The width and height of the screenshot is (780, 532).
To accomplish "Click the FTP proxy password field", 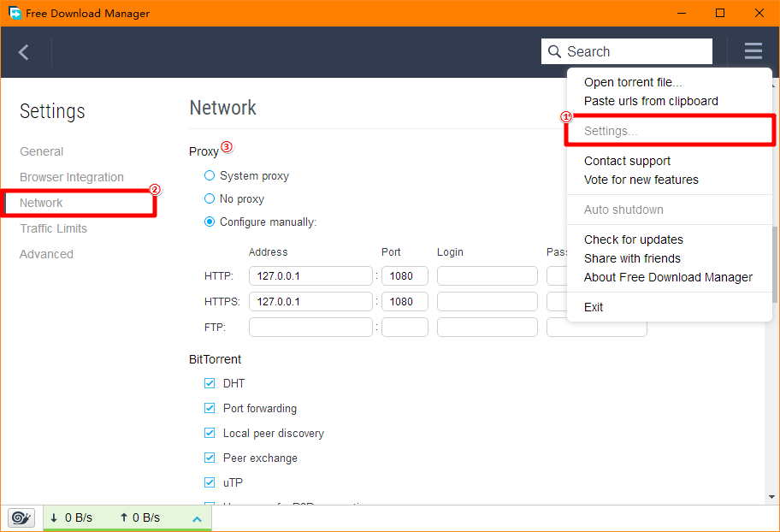I will click(596, 328).
